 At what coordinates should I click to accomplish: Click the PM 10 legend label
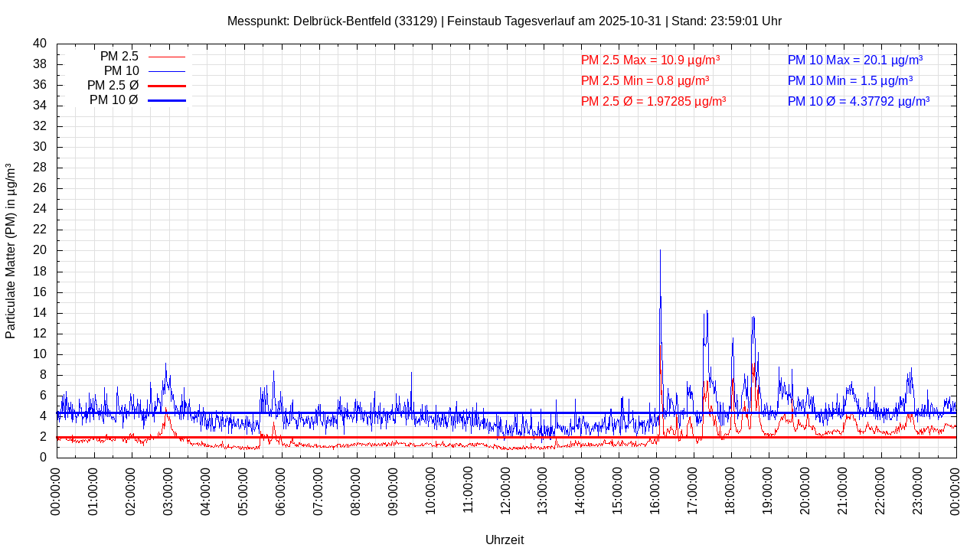[x=121, y=71]
